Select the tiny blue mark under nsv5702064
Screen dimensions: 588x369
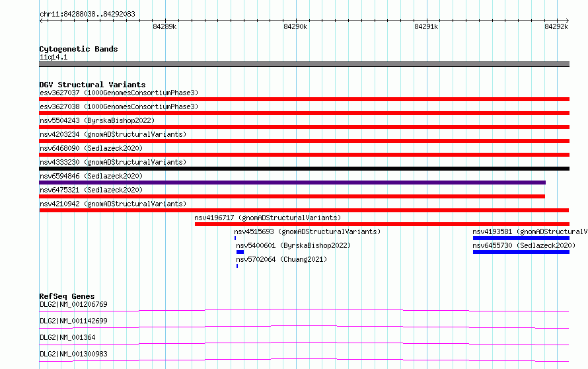click(237, 266)
